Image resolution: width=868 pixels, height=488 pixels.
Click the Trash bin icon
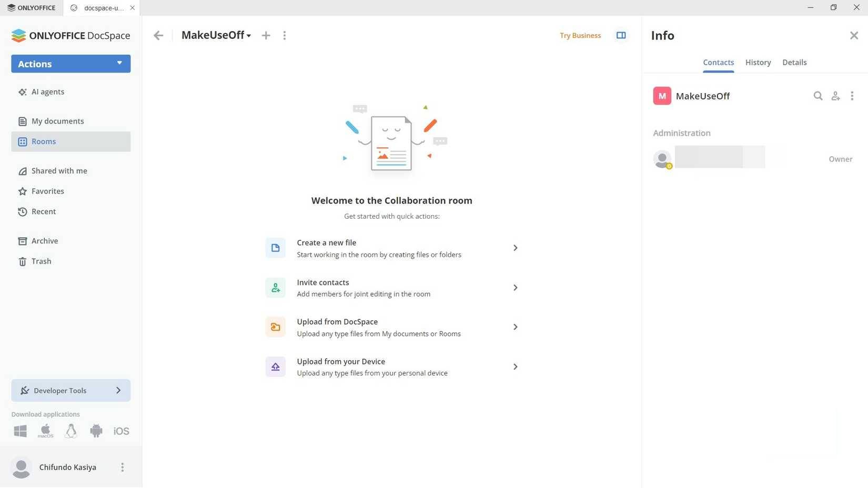click(22, 262)
